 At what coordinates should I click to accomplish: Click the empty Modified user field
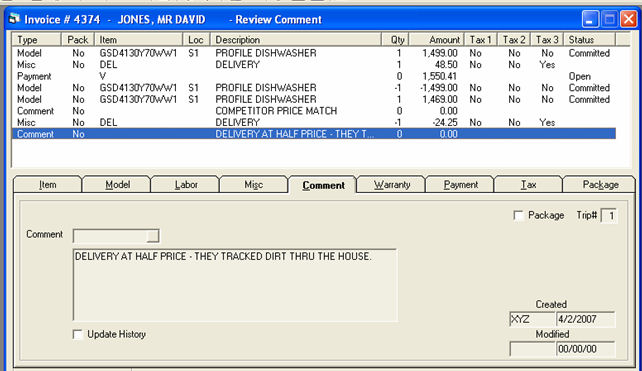click(x=532, y=349)
